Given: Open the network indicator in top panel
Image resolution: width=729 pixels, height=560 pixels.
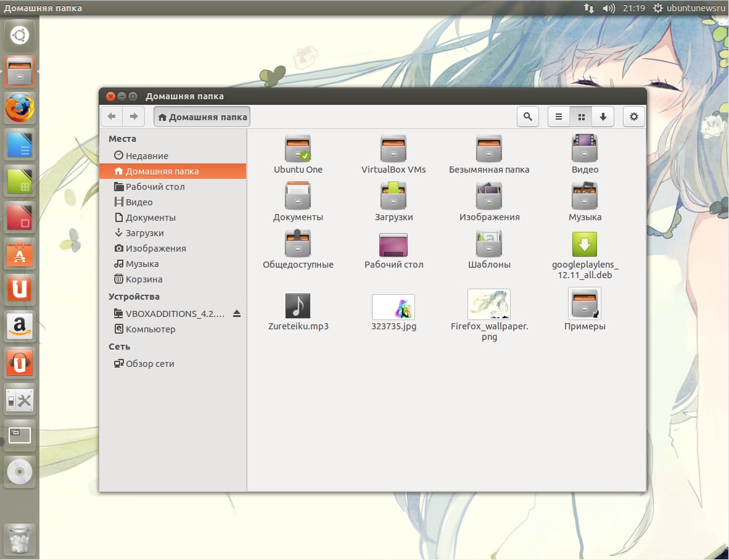Looking at the screenshot, I should pos(588,8).
